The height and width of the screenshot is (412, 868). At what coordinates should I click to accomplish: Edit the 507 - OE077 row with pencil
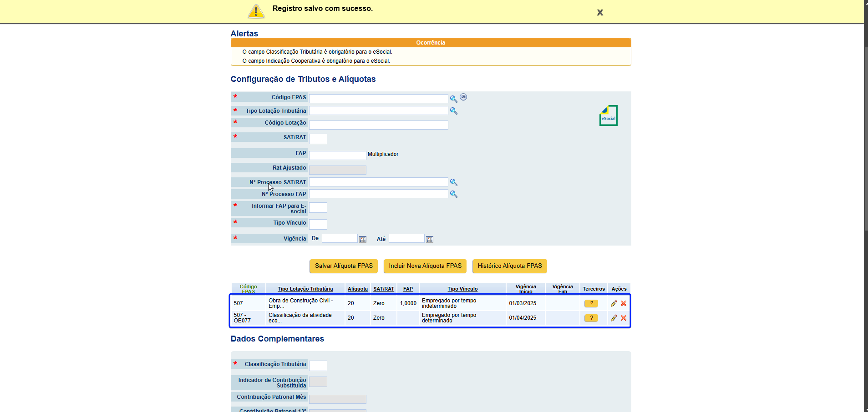click(614, 318)
